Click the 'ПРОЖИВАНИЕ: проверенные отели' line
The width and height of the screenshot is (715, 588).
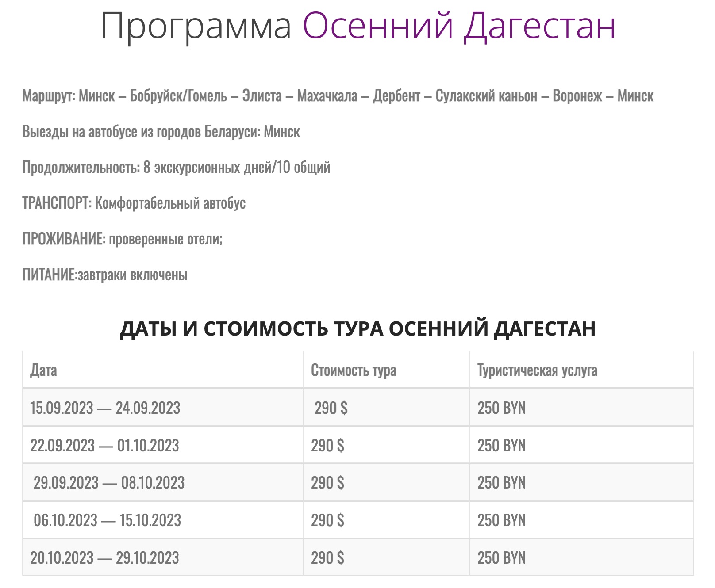(x=122, y=239)
